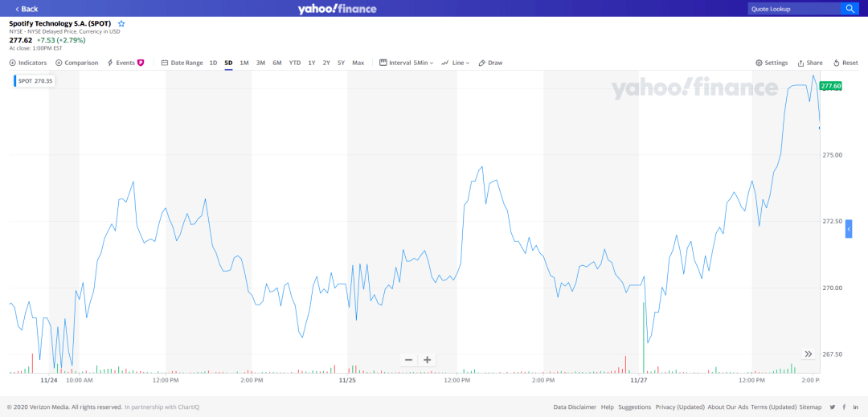Select the YTD time range
Viewport: 868px width, 417px height.
coord(295,63)
